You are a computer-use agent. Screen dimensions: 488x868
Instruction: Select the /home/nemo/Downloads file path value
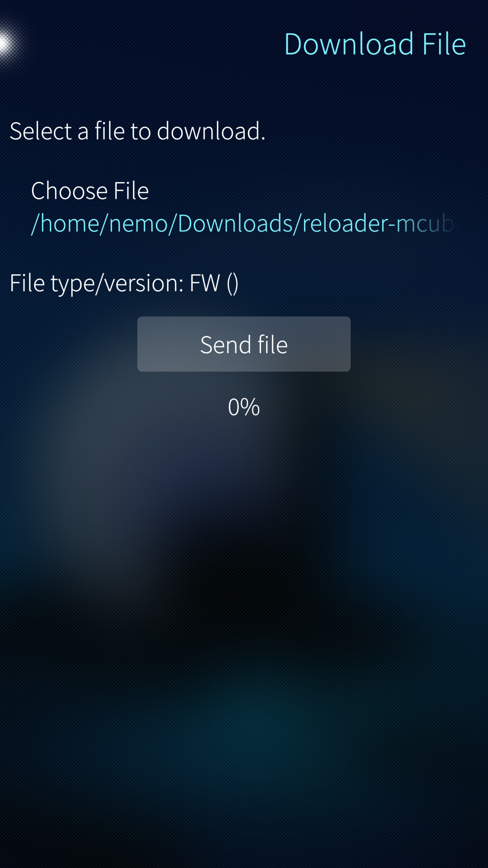[242, 223]
